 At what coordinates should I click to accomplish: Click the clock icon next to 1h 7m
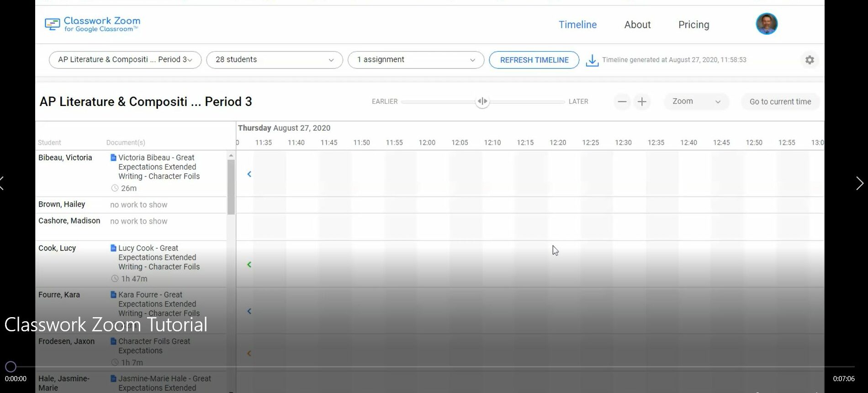coord(115,363)
